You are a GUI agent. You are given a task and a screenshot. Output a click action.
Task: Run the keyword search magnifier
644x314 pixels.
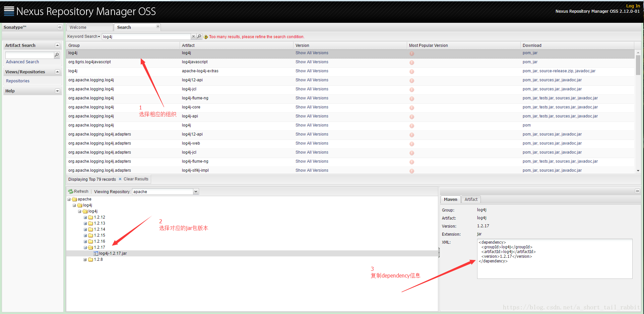click(x=199, y=36)
